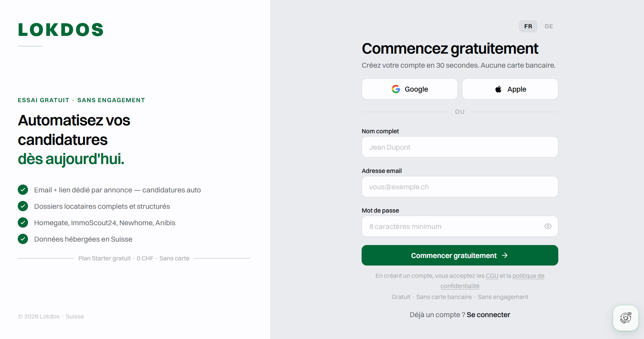The height and width of the screenshot is (339, 644).
Task: Show the password with eye icon
Action: click(548, 226)
